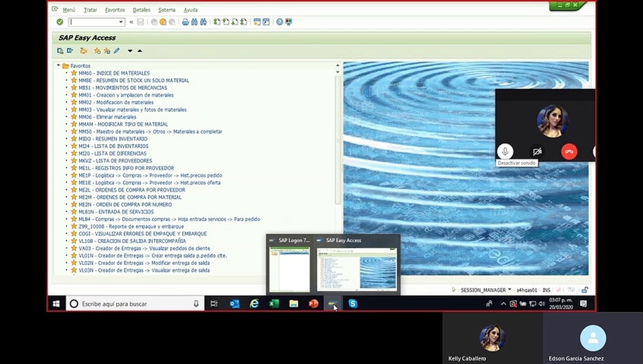Screen dimensions: 643x364
Task: Open PowerPoint from the taskbar
Action: click(313, 304)
